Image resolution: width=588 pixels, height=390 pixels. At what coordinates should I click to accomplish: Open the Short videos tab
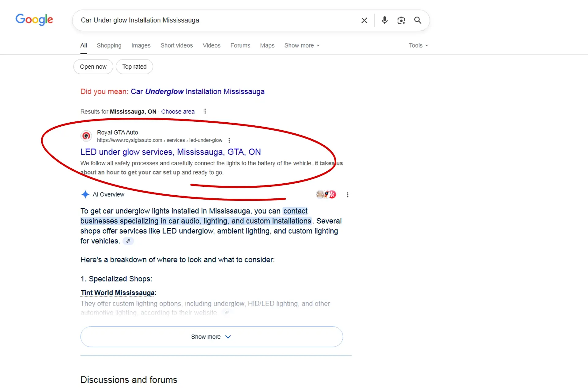[x=177, y=45]
